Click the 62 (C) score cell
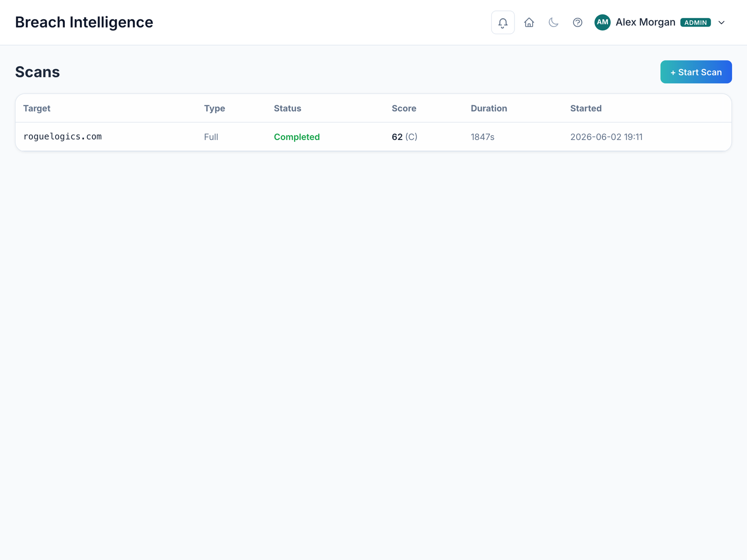Image resolution: width=747 pixels, height=560 pixels. pyautogui.click(x=405, y=137)
